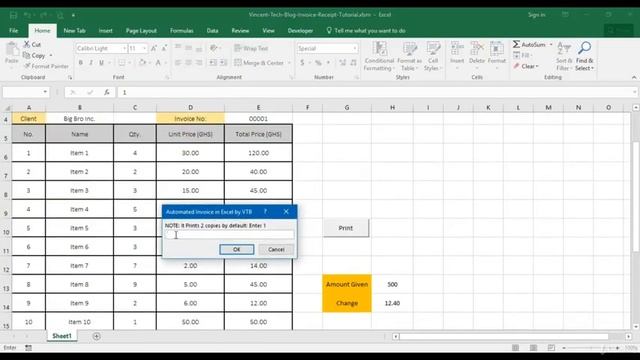Click Cancel in the invoice dialog
Viewport: 640px width, 360px height.
coord(276,249)
